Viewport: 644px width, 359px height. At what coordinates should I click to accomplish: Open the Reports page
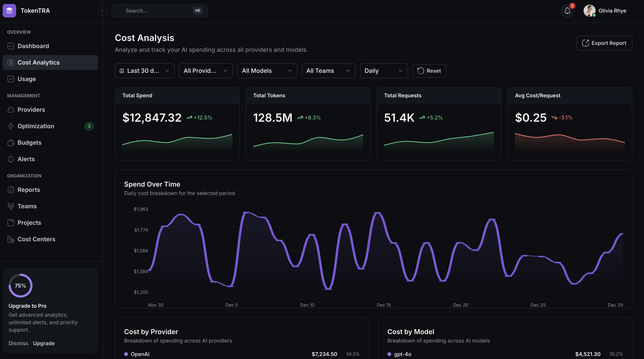click(29, 189)
